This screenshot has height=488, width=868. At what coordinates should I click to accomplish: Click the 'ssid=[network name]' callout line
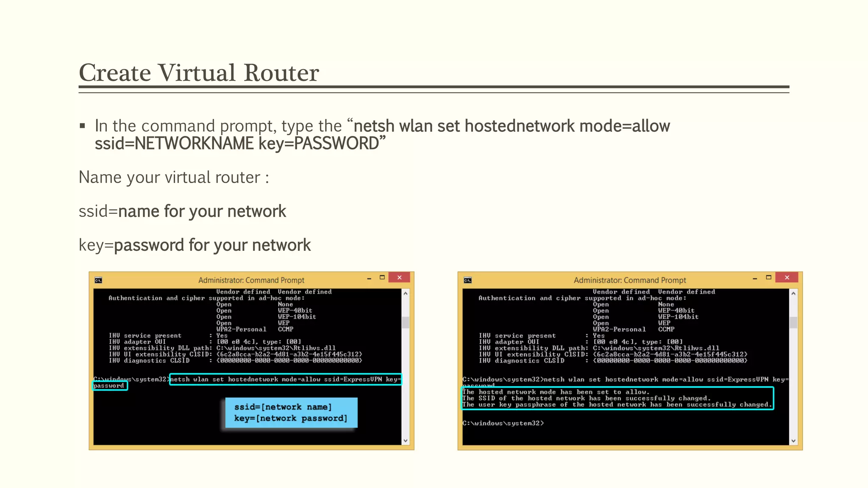pyautogui.click(x=283, y=407)
